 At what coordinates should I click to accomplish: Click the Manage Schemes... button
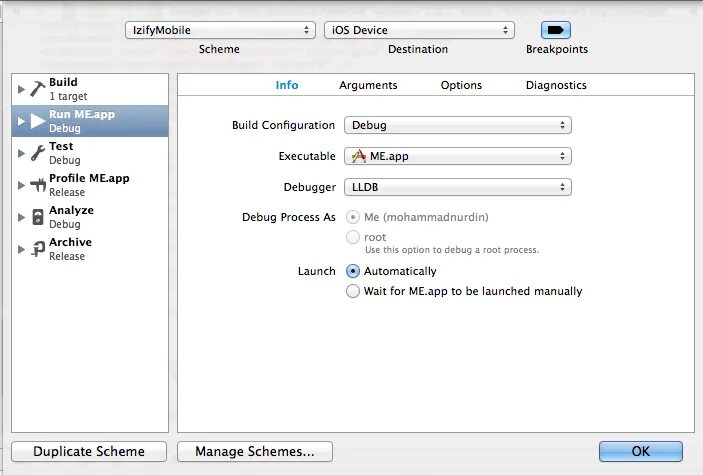click(x=255, y=451)
